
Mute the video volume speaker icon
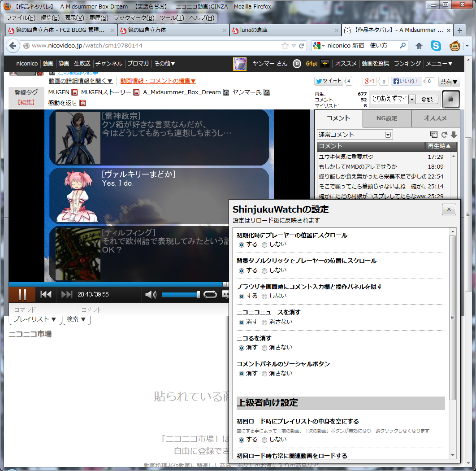tap(150, 295)
